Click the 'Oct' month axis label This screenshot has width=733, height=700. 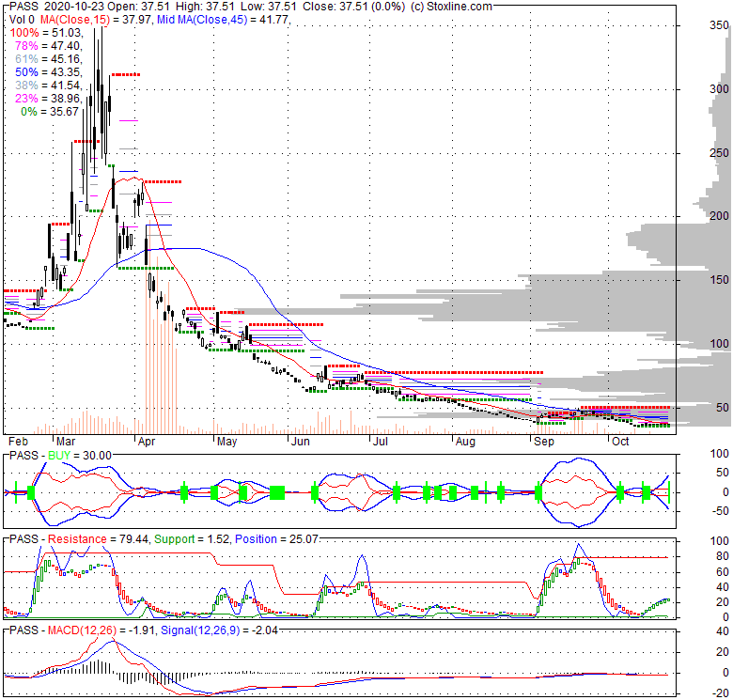tap(620, 442)
